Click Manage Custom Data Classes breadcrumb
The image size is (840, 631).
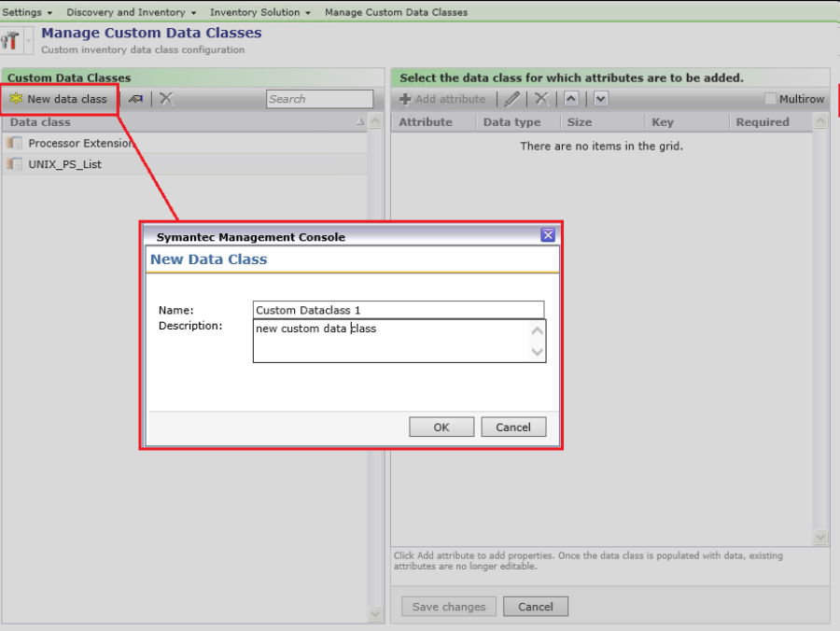(396, 12)
